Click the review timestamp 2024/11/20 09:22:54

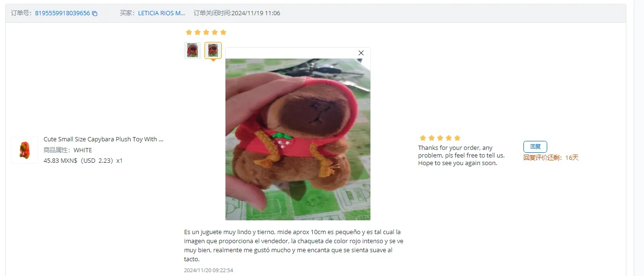click(x=208, y=270)
